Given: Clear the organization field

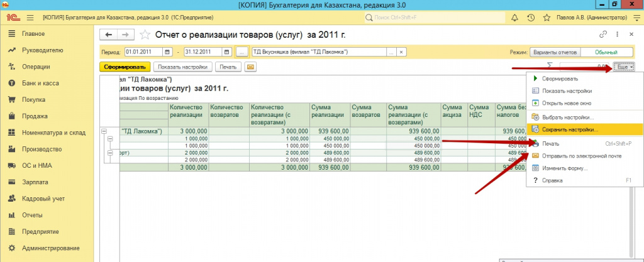Looking at the screenshot, I should coord(401,52).
